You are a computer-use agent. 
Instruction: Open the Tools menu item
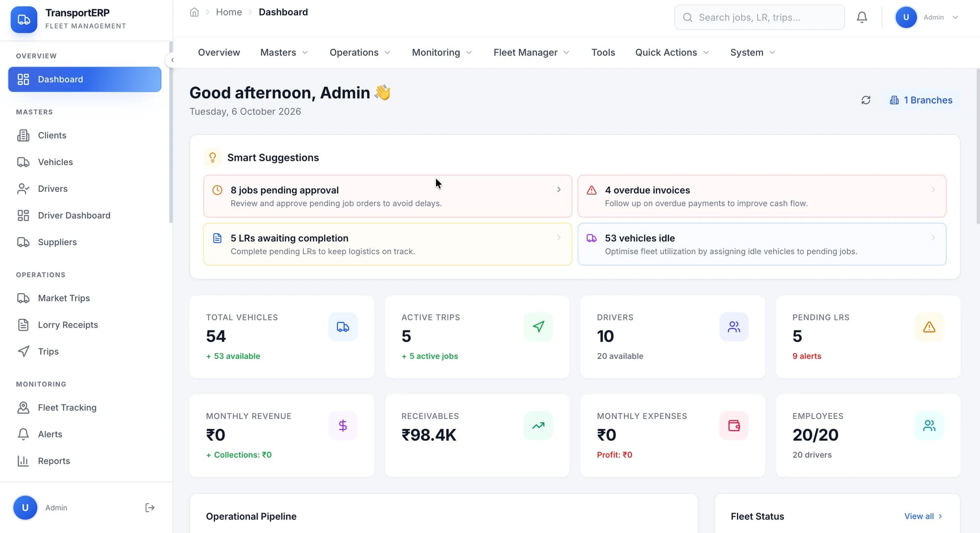(603, 52)
